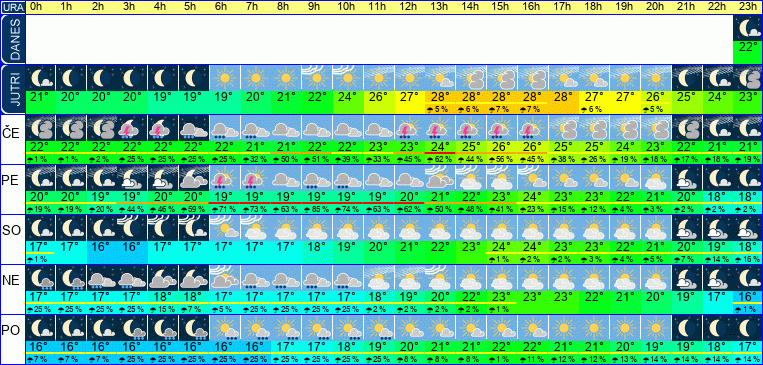Open the ČE row label
Screen dimensions: 763x365
[13, 133]
